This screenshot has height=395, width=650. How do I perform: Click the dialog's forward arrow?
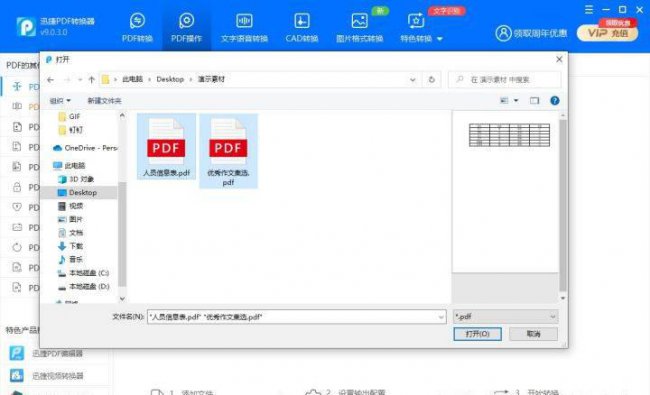[67, 80]
